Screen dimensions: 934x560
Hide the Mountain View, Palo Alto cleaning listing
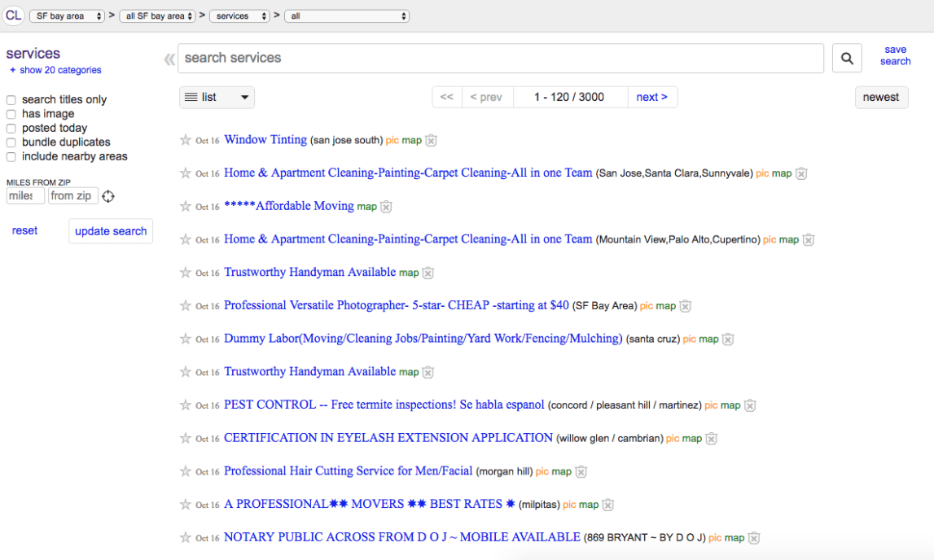click(809, 240)
